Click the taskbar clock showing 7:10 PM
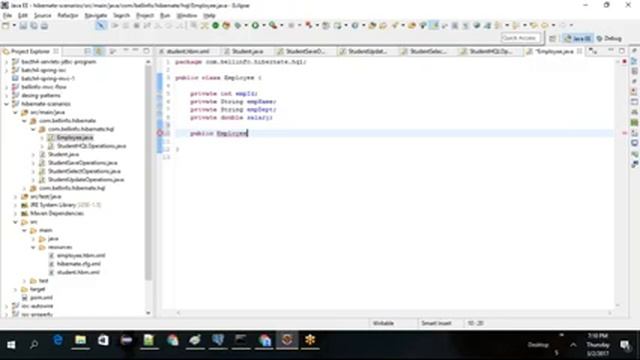This screenshot has height=360, width=640. (x=598, y=344)
